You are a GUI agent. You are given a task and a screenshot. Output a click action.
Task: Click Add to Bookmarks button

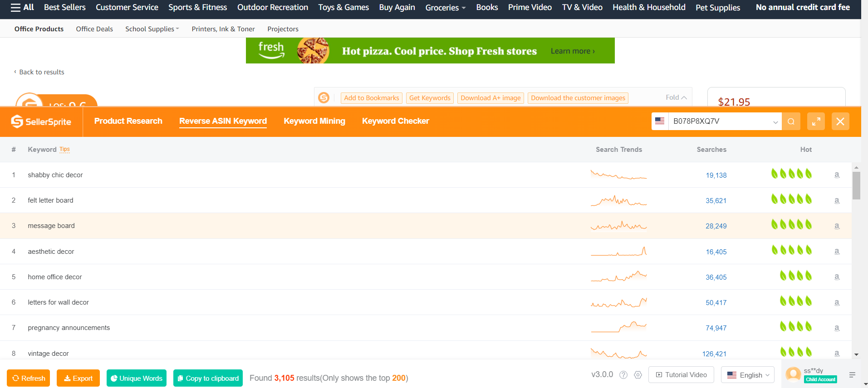pyautogui.click(x=371, y=98)
